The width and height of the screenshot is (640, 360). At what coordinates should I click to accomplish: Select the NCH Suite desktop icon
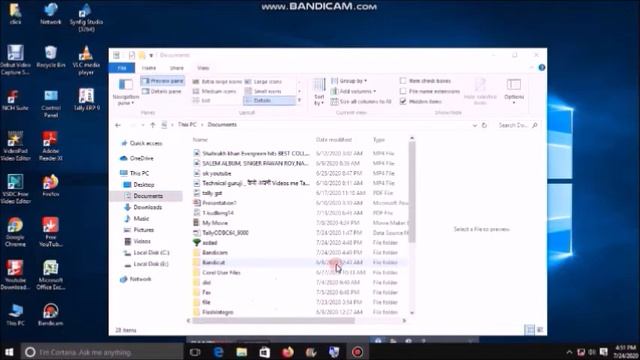(x=15, y=100)
